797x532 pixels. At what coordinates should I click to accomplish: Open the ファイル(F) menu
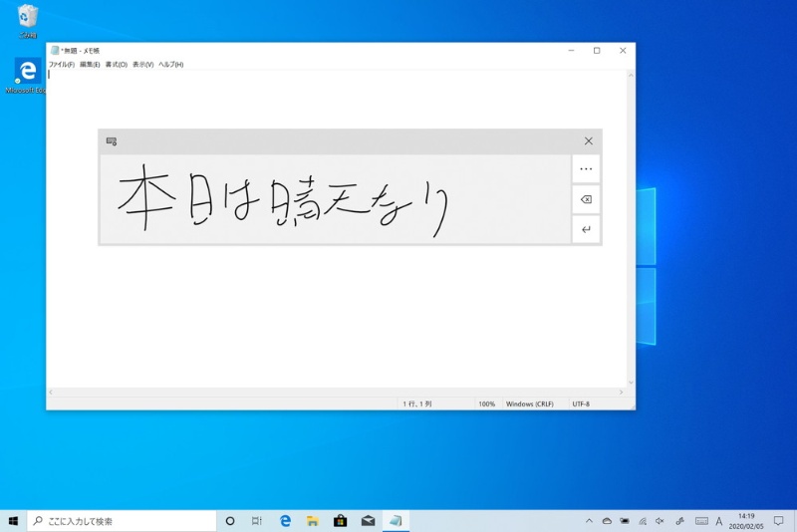[62, 65]
